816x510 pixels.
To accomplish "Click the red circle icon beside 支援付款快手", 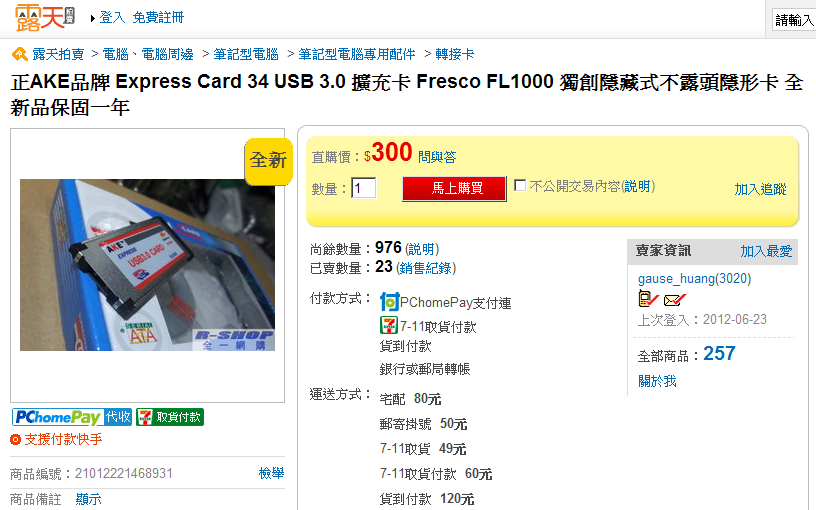I will tap(16, 440).
